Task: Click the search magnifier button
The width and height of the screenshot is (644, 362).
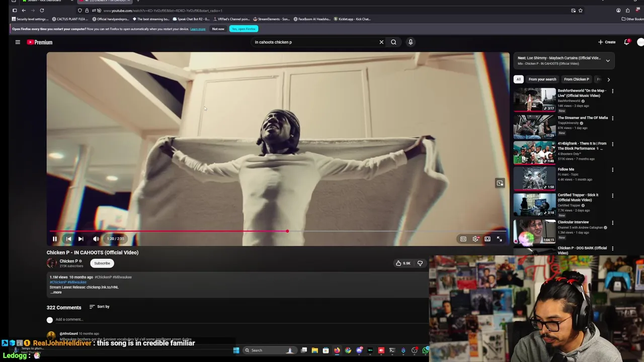Action: pos(393,42)
